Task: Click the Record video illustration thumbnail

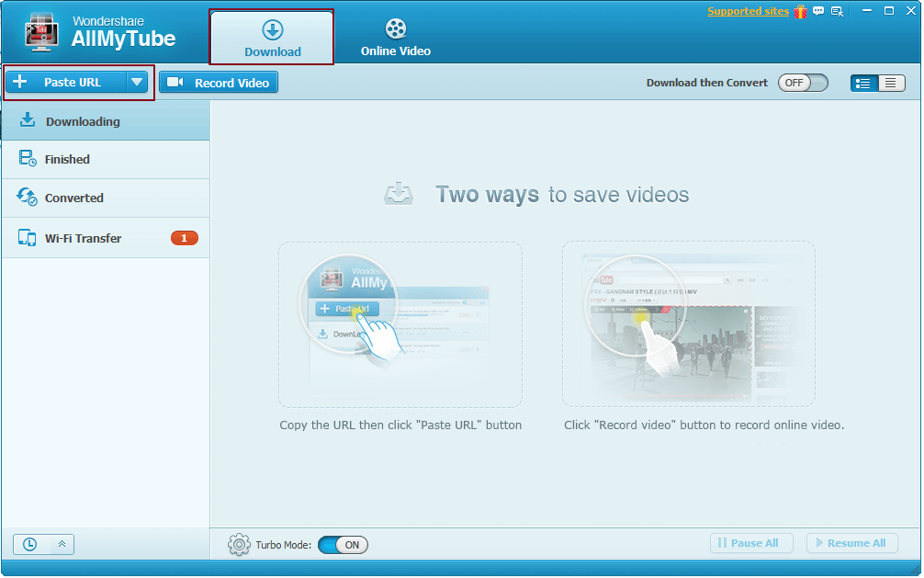Action: [x=689, y=323]
